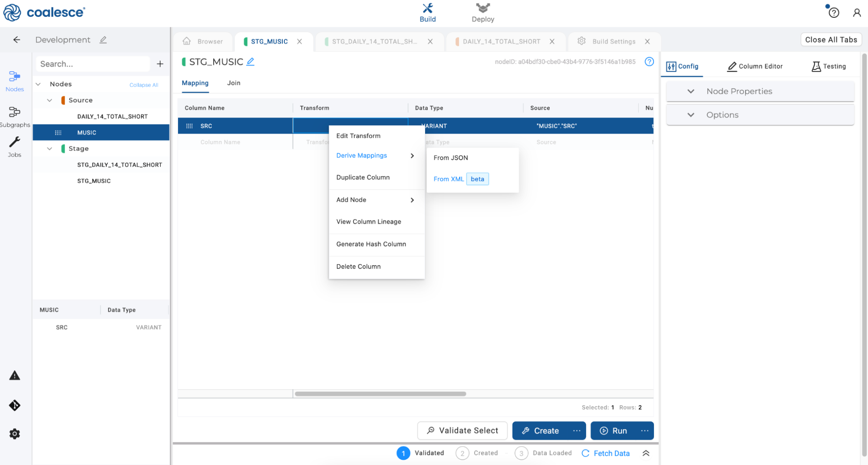This screenshot has height=465, width=868.
Task: Select Generate Hash Column menu entry
Action: click(x=371, y=244)
